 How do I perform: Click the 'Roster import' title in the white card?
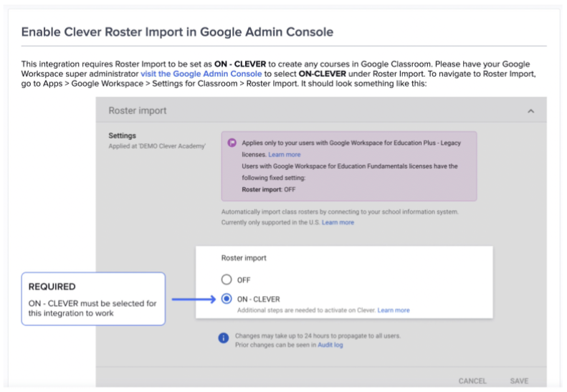(243, 258)
